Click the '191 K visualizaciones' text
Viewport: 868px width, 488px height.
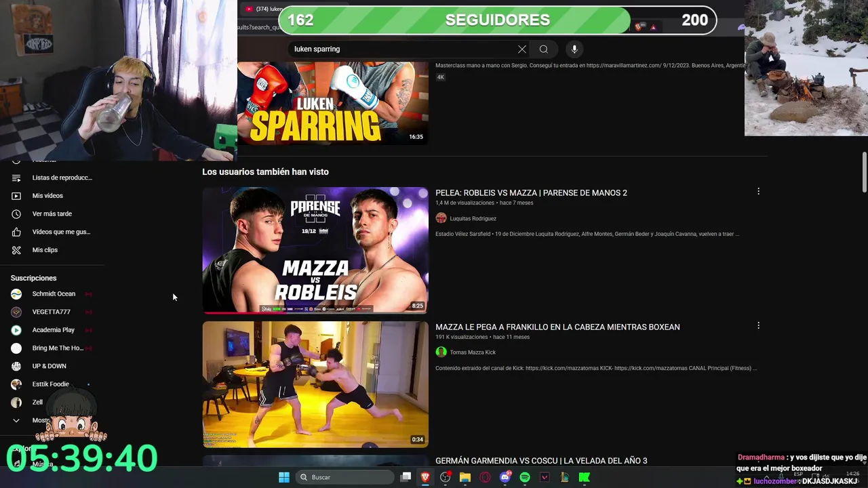click(x=462, y=337)
